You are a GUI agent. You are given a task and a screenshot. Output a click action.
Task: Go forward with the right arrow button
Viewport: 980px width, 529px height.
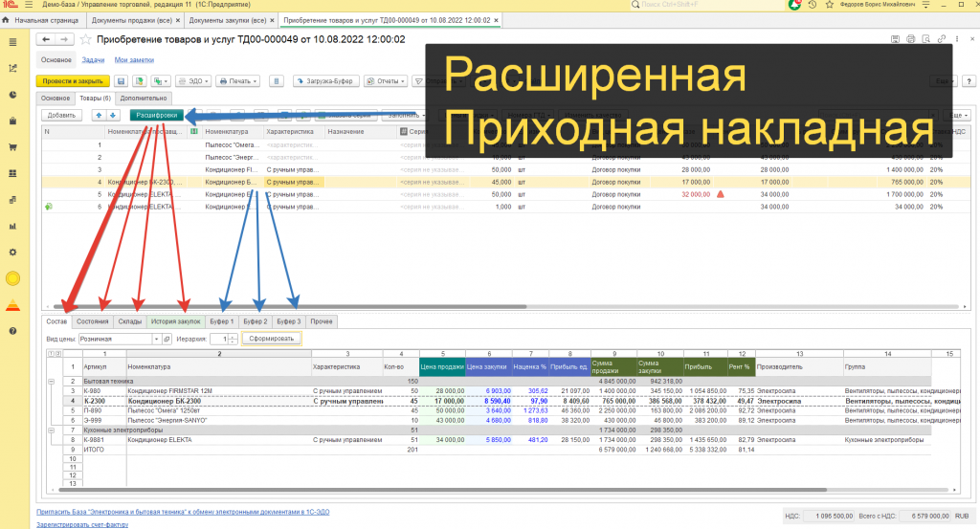(x=64, y=39)
